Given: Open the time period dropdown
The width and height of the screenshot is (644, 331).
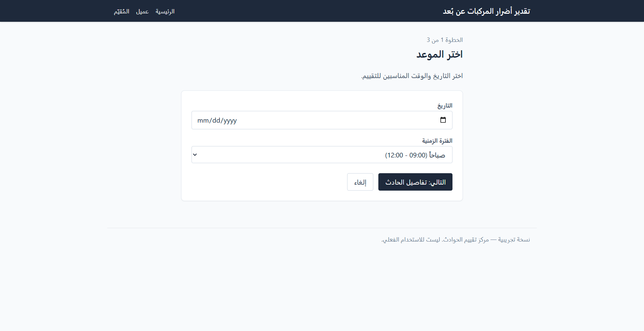Looking at the screenshot, I should click(322, 154).
